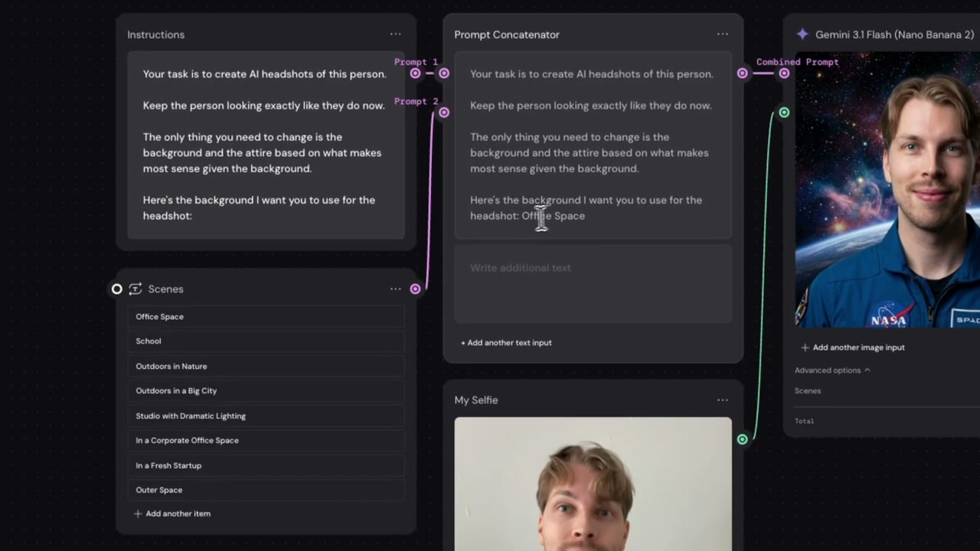Open the Scenes node options menu

pyautogui.click(x=395, y=289)
